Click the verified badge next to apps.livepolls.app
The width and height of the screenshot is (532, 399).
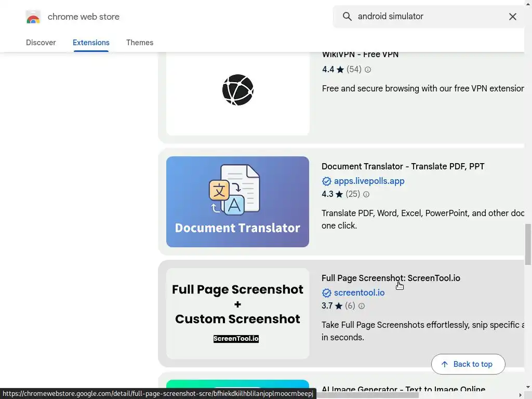(326, 181)
